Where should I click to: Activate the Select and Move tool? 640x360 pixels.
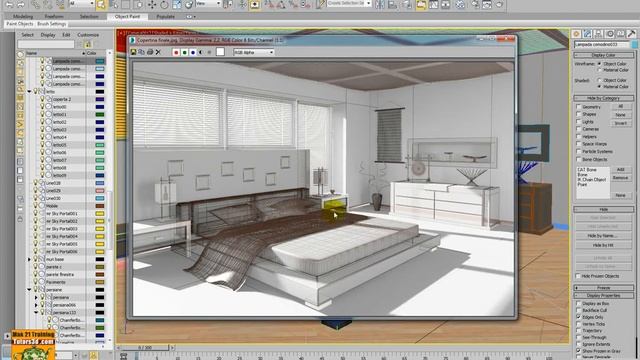click(152, 4)
